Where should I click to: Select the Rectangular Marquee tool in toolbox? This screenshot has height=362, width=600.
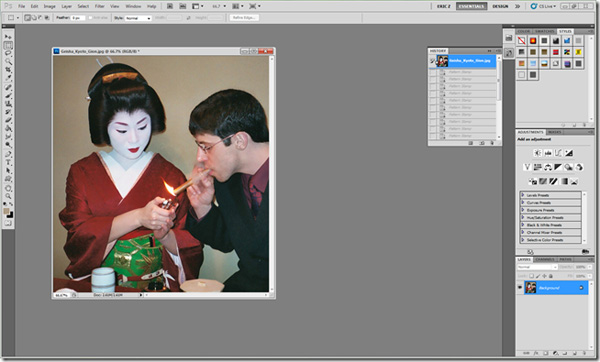pyautogui.click(x=8, y=45)
